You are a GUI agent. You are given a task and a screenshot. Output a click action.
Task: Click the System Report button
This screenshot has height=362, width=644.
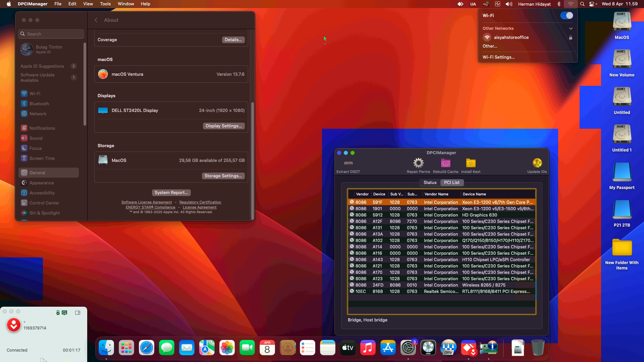pos(171,193)
